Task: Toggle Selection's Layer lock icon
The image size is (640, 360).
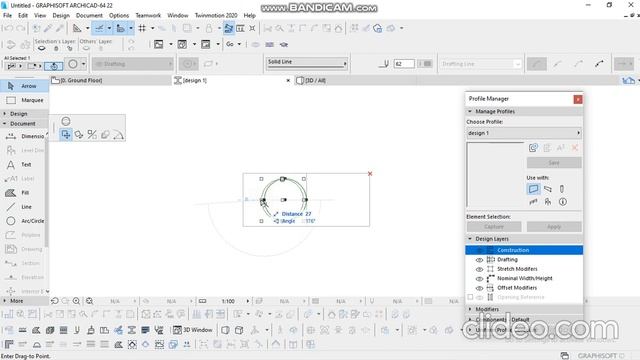Action: [56, 49]
